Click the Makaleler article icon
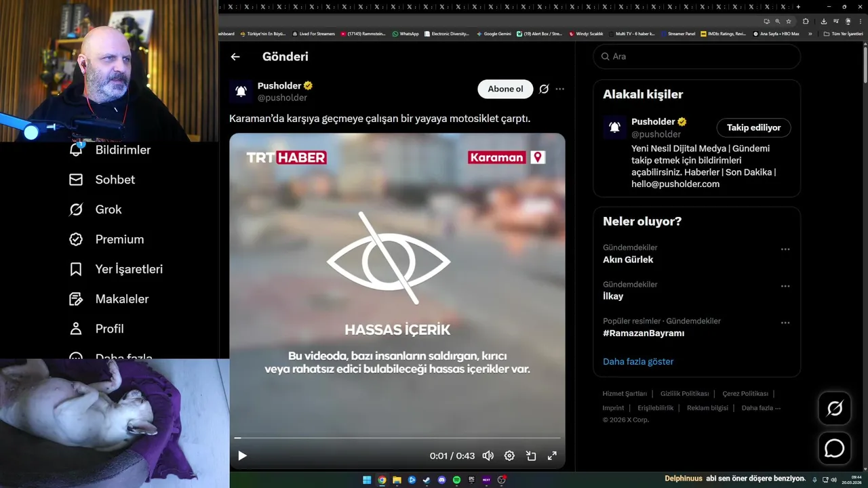868x488 pixels. (76, 299)
